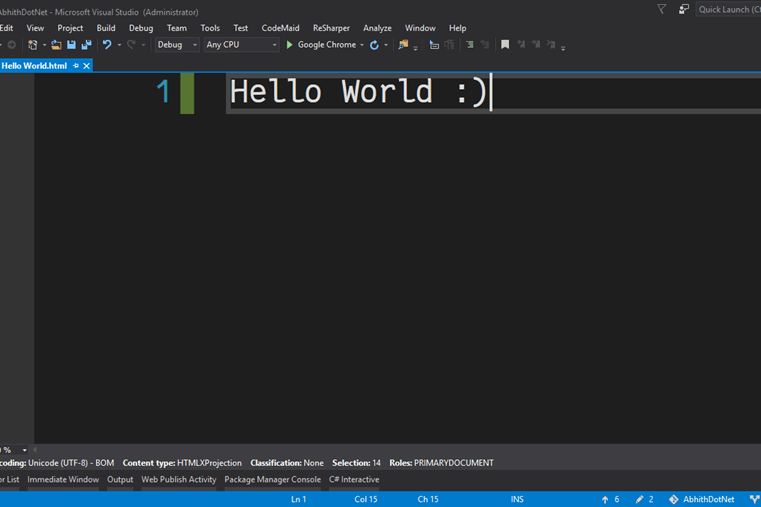Image resolution: width=761 pixels, height=507 pixels.
Task: Switch to the Package Manager Console tab
Action: pos(272,480)
